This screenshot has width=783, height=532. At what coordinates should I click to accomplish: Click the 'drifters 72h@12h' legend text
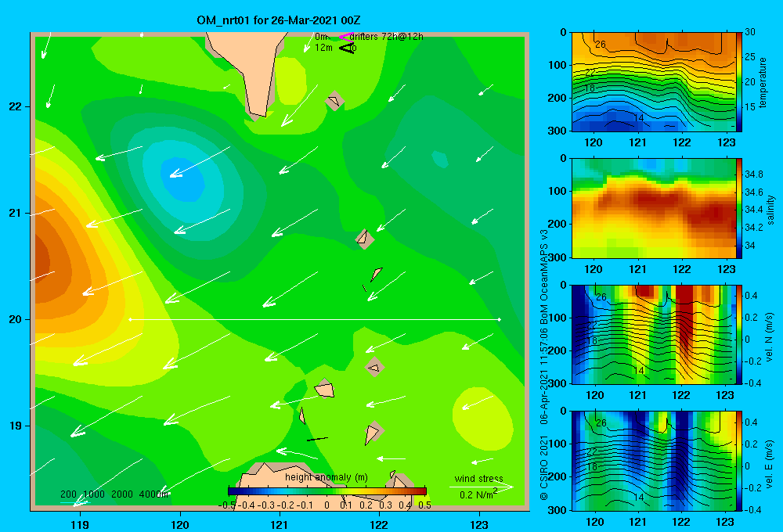(x=386, y=37)
